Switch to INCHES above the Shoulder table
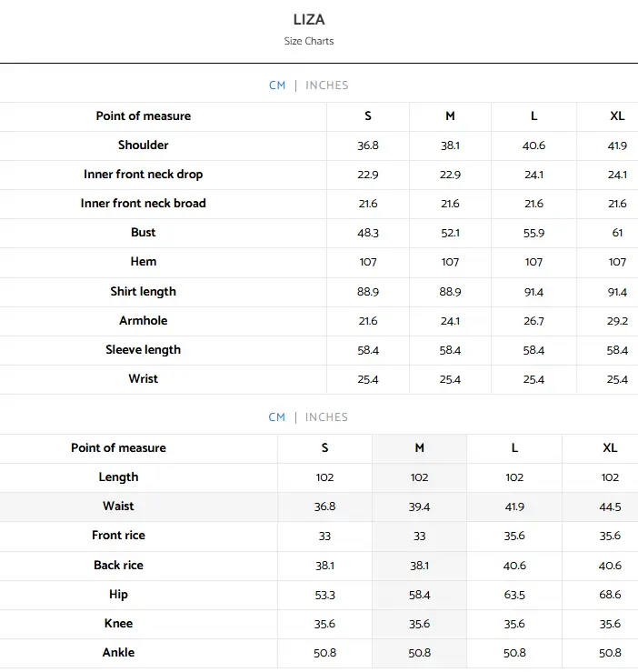638x672 pixels. click(x=326, y=85)
